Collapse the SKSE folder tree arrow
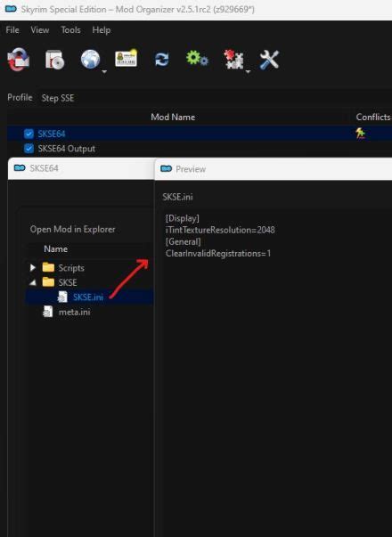 coord(33,282)
